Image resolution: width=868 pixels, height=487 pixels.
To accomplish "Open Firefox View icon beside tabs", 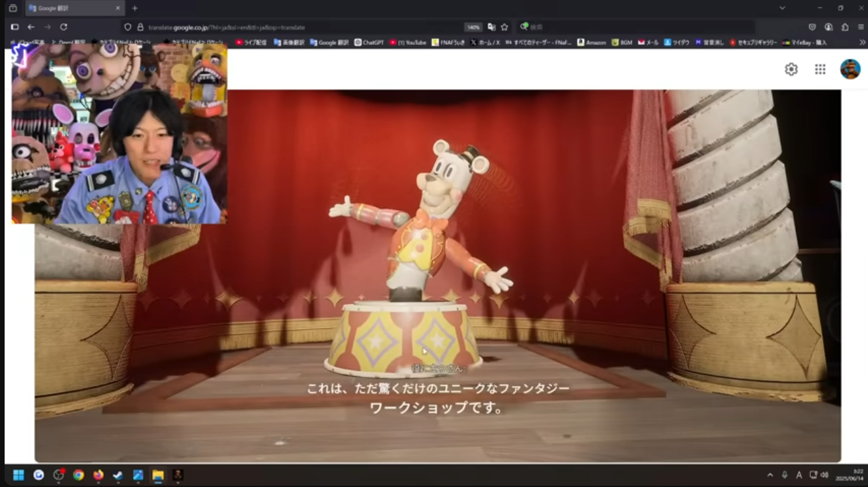I will coord(13,8).
